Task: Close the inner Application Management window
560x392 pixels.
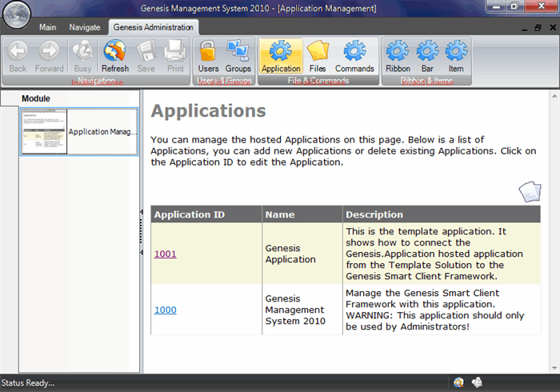Action: click(x=553, y=27)
